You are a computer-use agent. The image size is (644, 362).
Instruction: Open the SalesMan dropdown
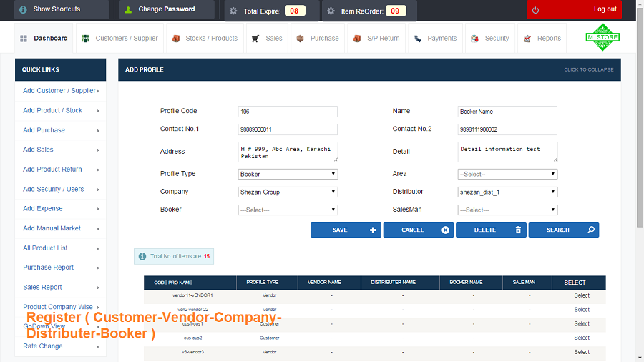click(x=507, y=210)
